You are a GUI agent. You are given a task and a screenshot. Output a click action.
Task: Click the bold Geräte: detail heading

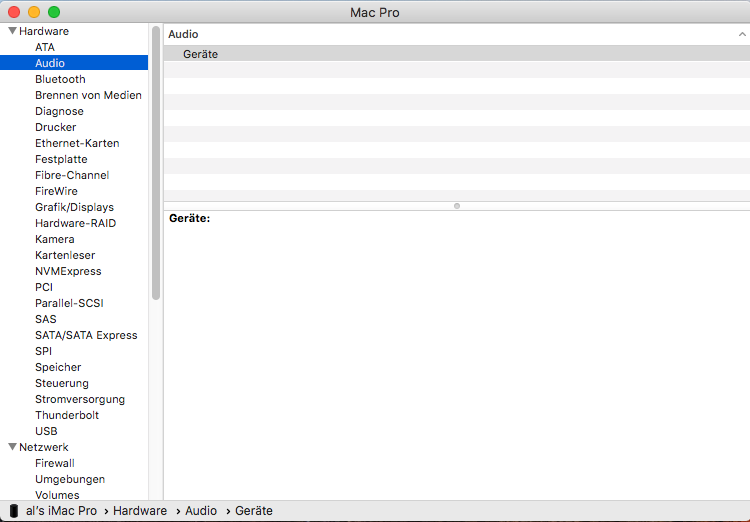click(189, 218)
